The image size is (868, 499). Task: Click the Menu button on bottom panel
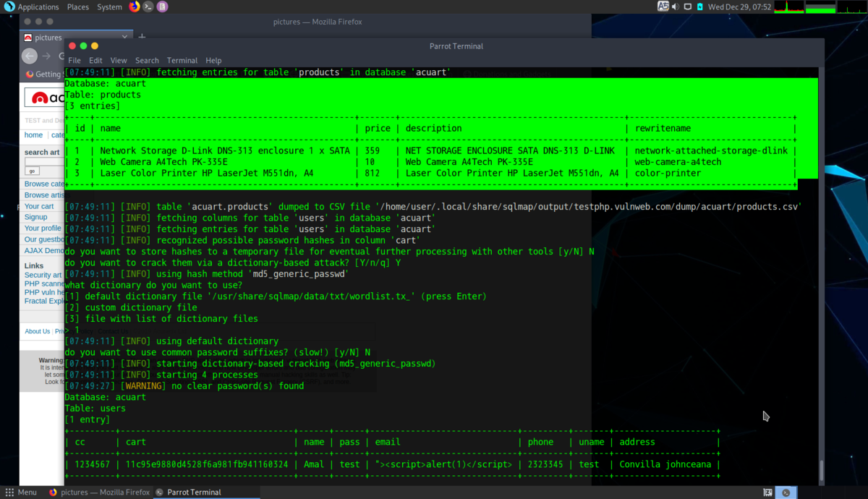pyautogui.click(x=21, y=492)
